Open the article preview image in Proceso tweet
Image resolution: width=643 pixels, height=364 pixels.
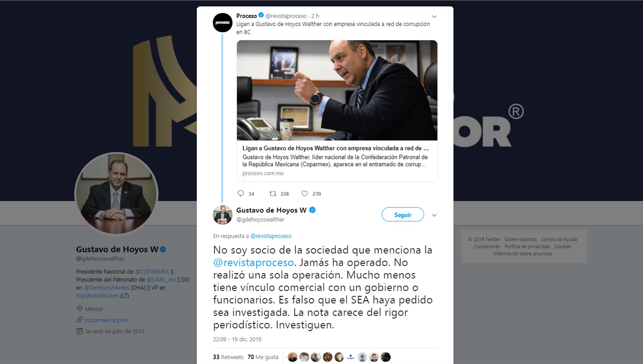337,90
